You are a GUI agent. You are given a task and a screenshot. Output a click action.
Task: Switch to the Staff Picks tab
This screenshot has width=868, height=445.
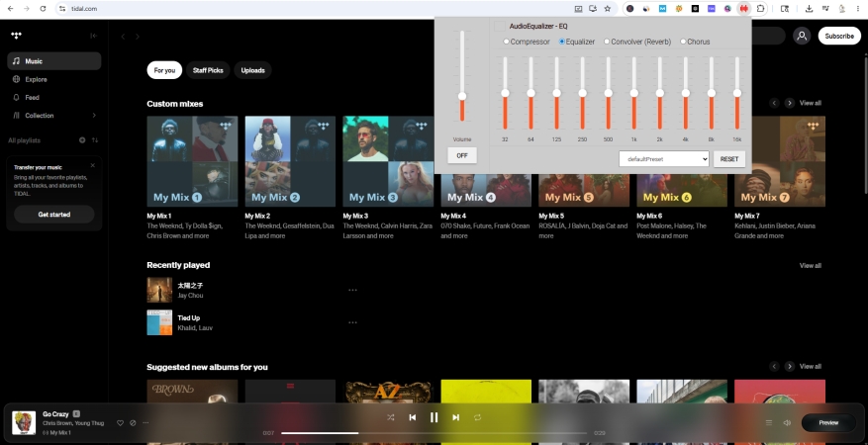click(208, 70)
